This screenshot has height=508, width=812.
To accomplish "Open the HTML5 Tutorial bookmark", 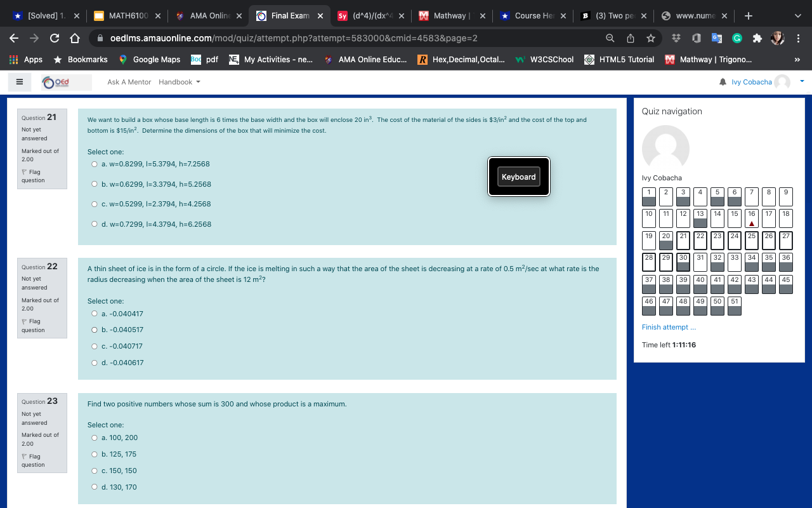I will point(619,60).
